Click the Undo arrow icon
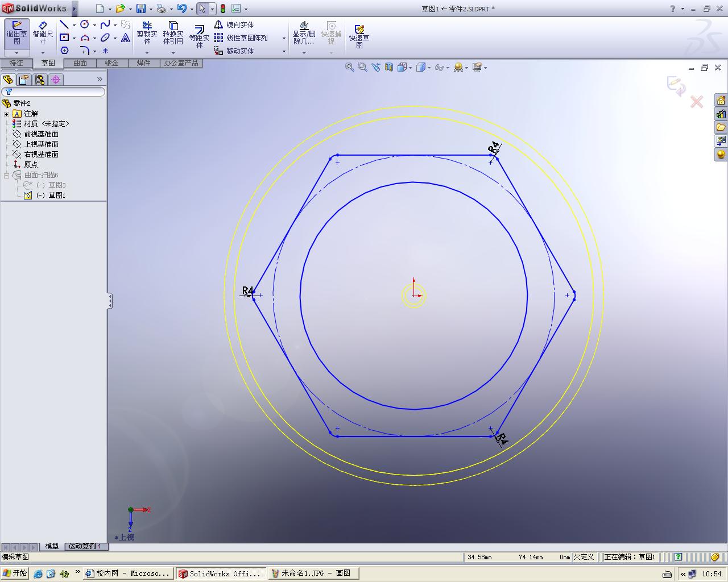Viewport: 728px width, 582px height. click(181, 9)
